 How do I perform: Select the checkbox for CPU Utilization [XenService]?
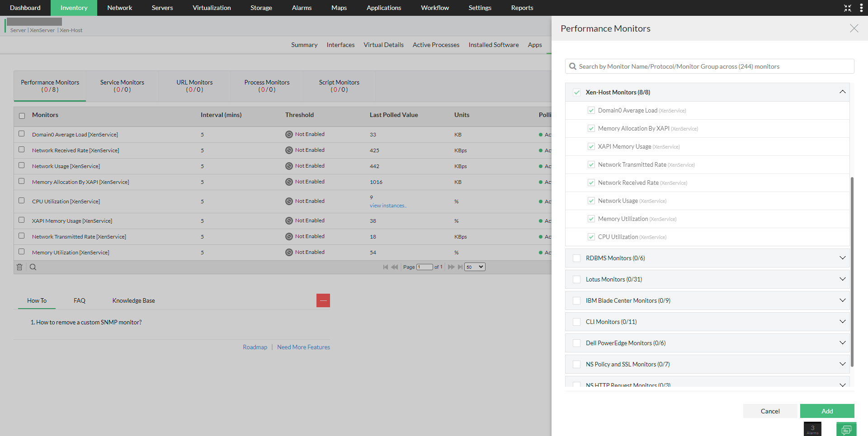21,201
